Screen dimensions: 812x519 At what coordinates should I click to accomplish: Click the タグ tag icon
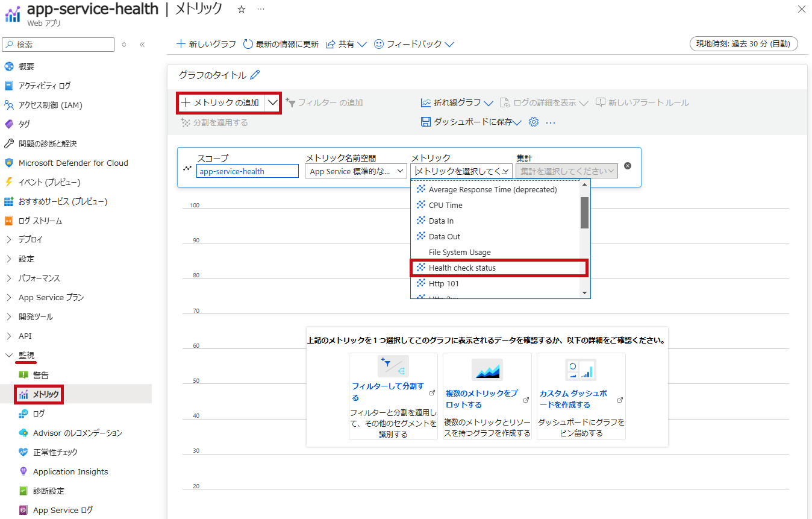[x=8, y=124]
